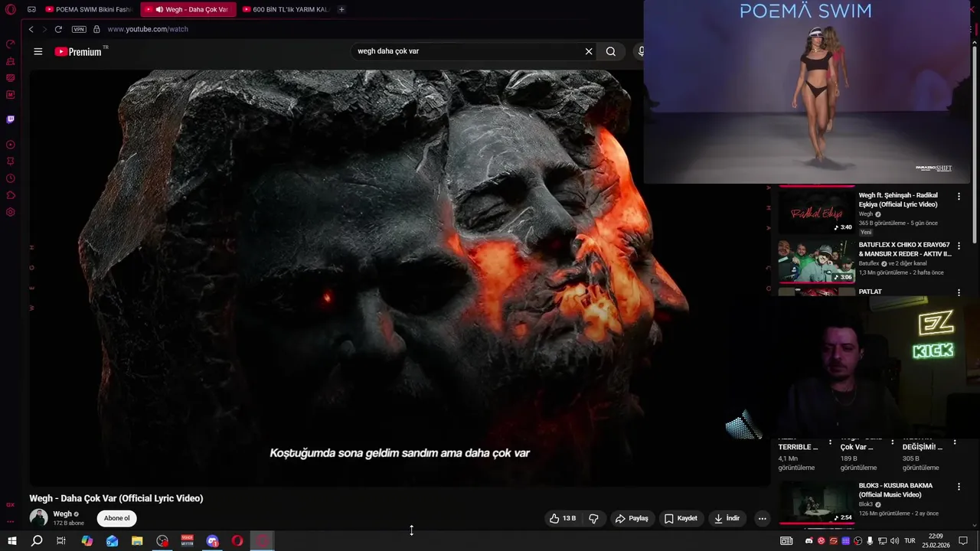Open Wegh channel name link
Screen dimensions: 980x551
62,514
